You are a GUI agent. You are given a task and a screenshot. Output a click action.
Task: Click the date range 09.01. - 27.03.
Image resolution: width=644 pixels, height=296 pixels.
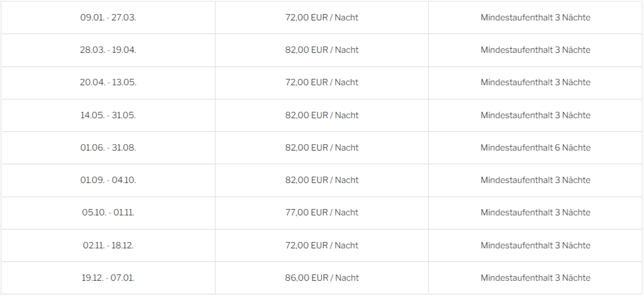pos(108,18)
